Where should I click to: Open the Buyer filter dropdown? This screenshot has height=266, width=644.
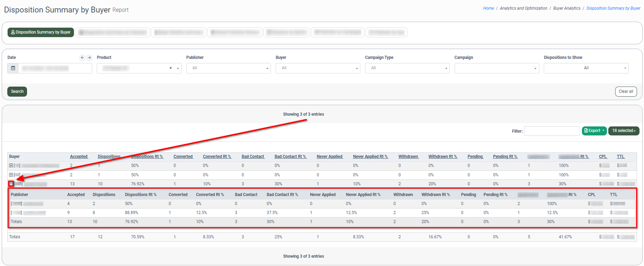(318, 68)
